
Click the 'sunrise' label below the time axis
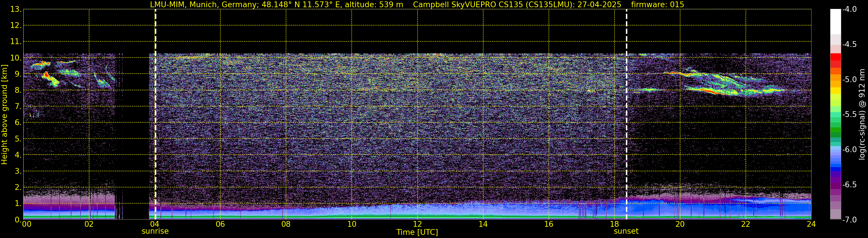pos(155,231)
